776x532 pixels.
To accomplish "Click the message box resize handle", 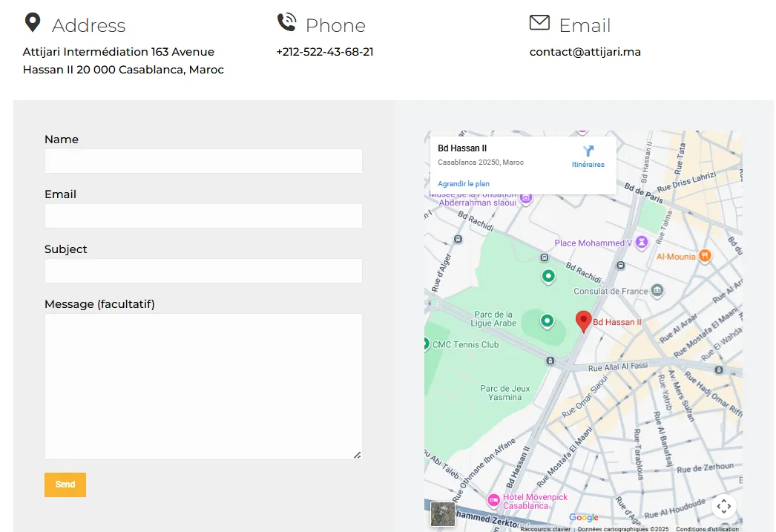I will (x=357, y=455).
